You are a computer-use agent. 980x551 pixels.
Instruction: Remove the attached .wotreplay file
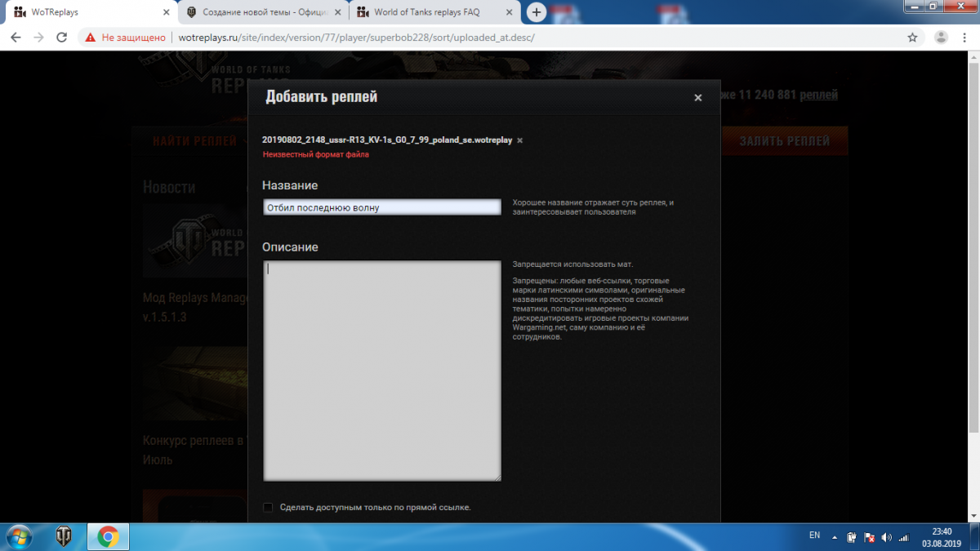[x=520, y=140]
